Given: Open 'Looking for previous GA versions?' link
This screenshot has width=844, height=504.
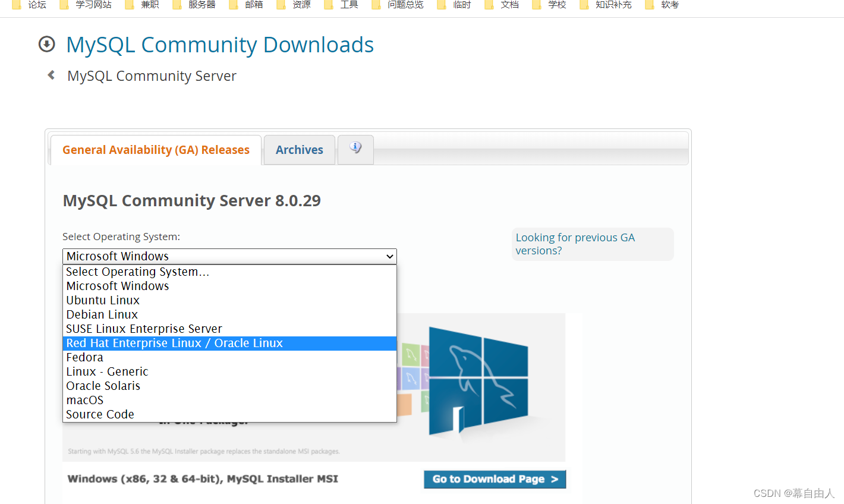Looking at the screenshot, I should coord(575,244).
